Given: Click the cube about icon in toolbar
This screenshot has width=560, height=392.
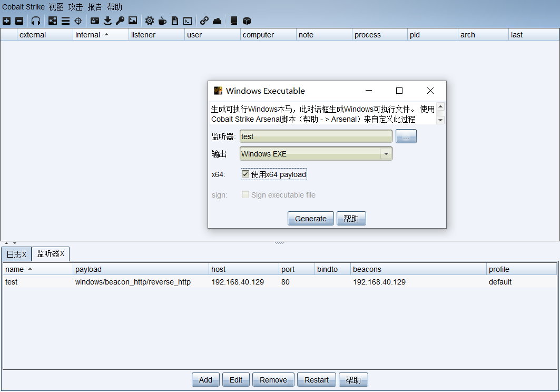Looking at the screenshot, I should click(x=247, y=21).
